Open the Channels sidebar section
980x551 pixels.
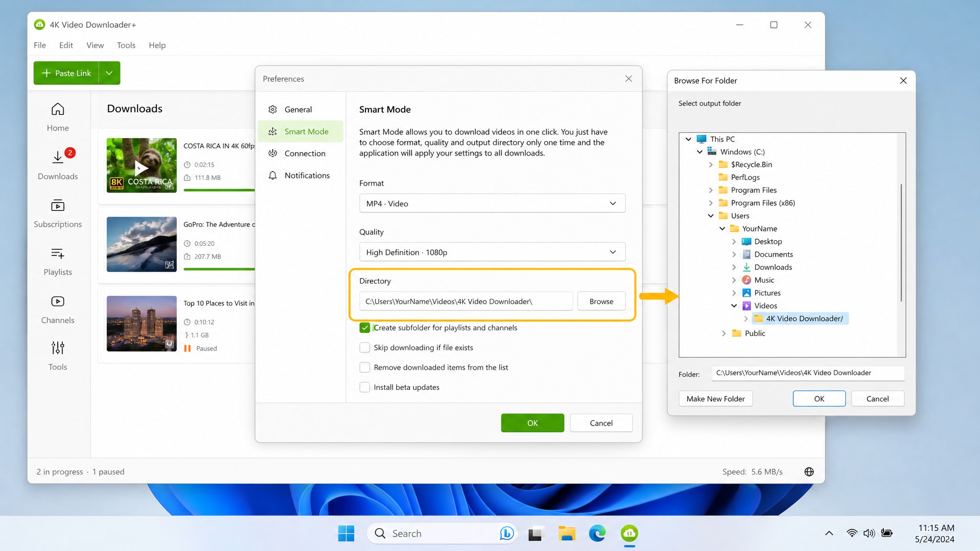click(57, 309)
